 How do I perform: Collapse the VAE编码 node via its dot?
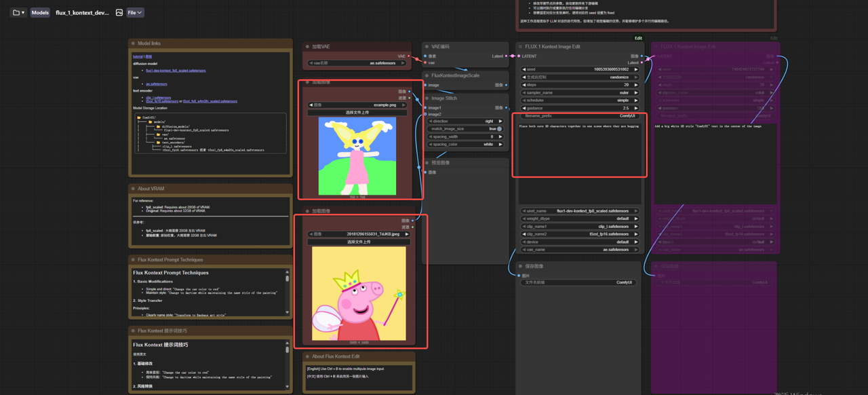point(427,47)
